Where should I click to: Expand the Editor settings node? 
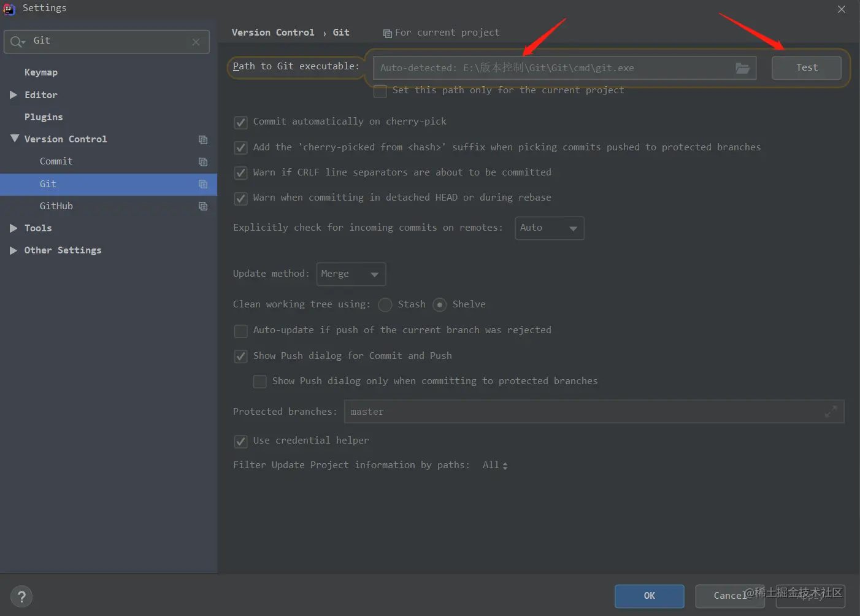[13, 95]
